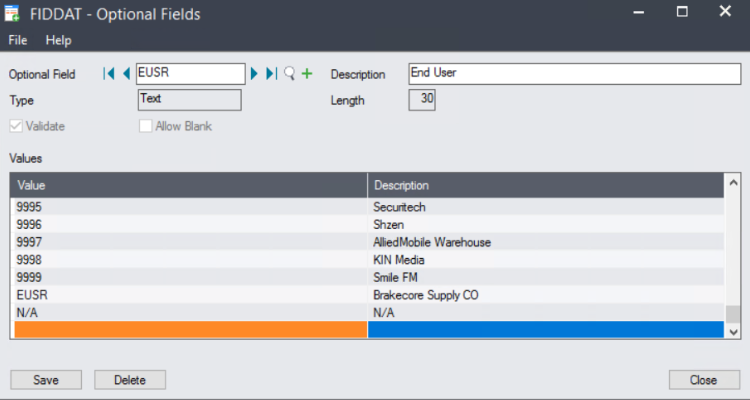750x400 pixels.
Task: Click the Description text field
Action: [x=573, y=74]
